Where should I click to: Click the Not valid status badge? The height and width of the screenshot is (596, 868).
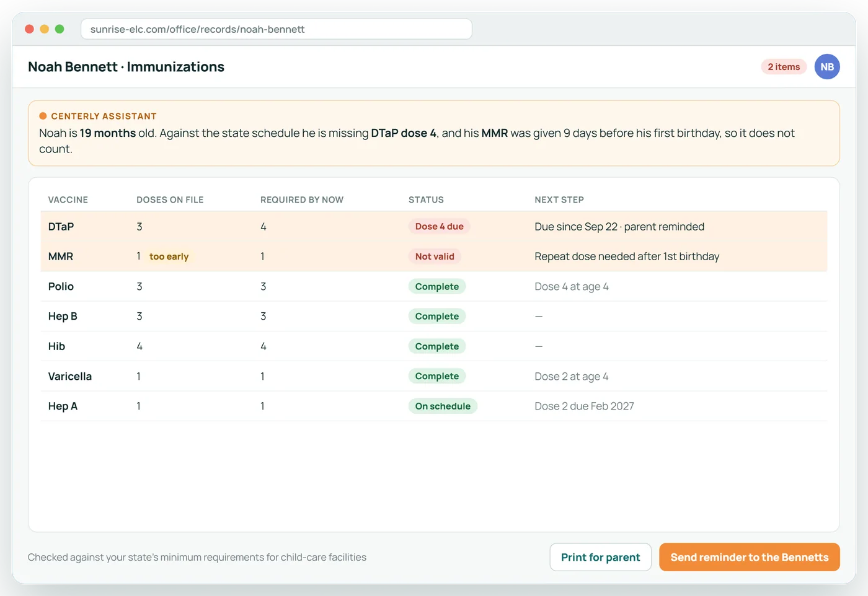435,256
